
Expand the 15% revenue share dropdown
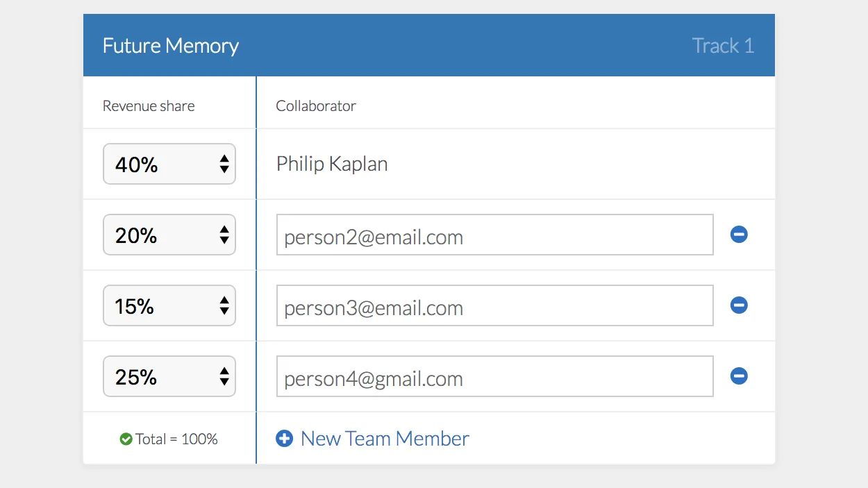click(x=169, y=305)
